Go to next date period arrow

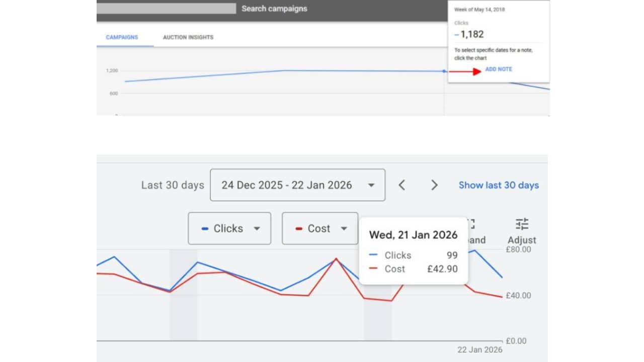coord(434,185)
